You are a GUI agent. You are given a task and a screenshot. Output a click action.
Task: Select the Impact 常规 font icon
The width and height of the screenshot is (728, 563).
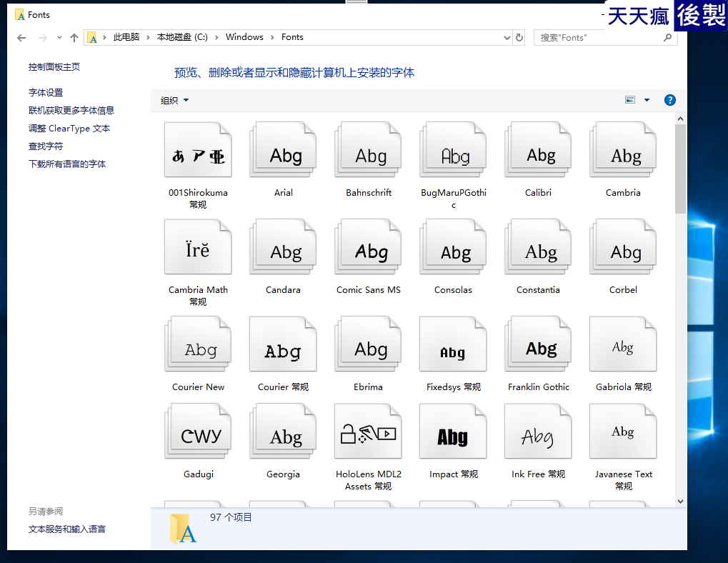(453, 432)
